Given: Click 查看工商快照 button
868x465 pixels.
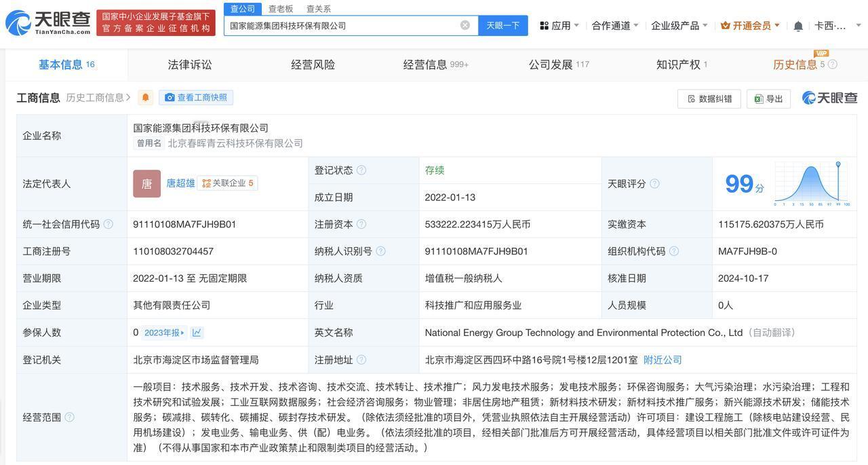Looking at the screenshot, I should (x=196, y=98).
